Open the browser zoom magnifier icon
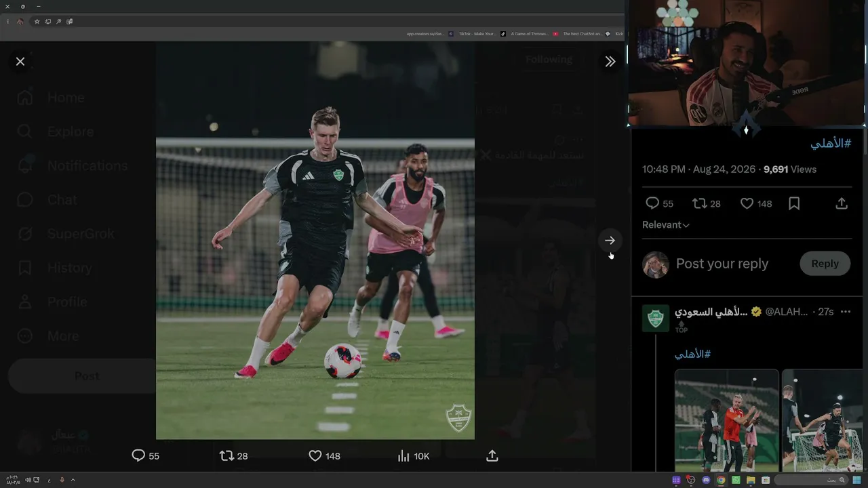 coord(59,22)
